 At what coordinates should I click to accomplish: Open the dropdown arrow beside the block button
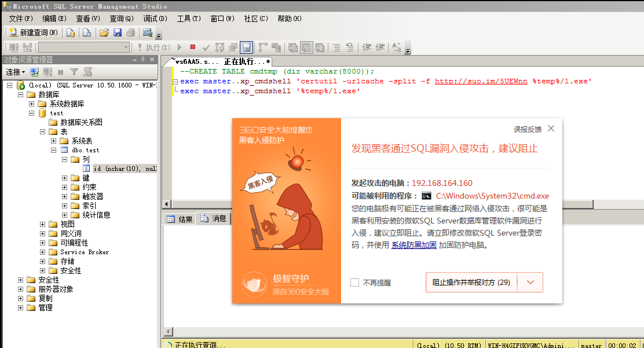click(x=530, y=282)
